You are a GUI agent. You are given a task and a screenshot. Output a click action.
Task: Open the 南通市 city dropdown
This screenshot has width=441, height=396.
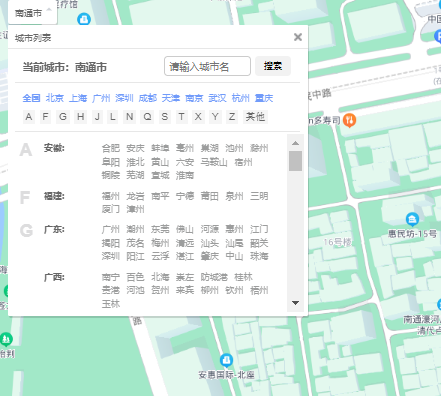pyautogui.click(x=33, y=13)
